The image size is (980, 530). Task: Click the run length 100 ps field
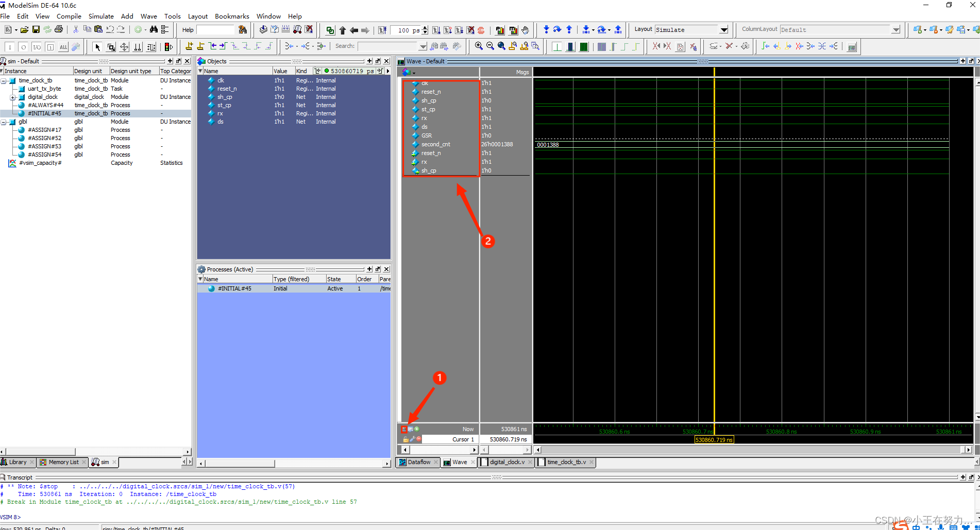tap(407, 30)
